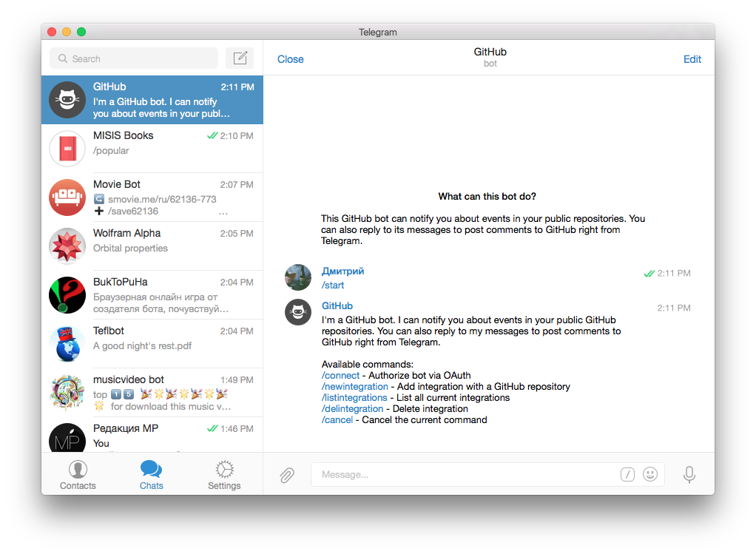Open the emoji smiley picker
This screenshot has height=554, width=756.
(x=650, y=474)
